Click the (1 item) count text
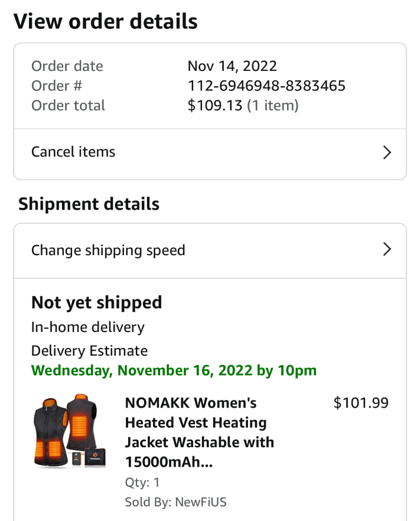The image size is (420, 521). point(272,106)
